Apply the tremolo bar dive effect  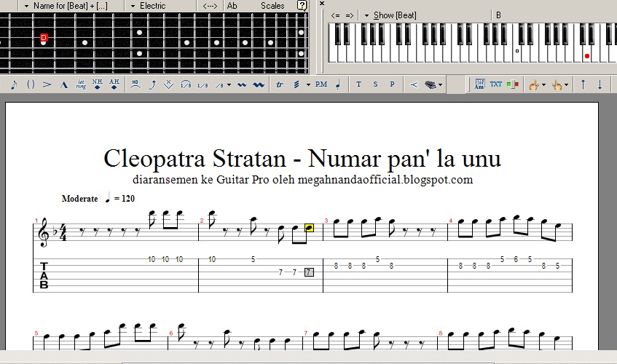[169, 84]
